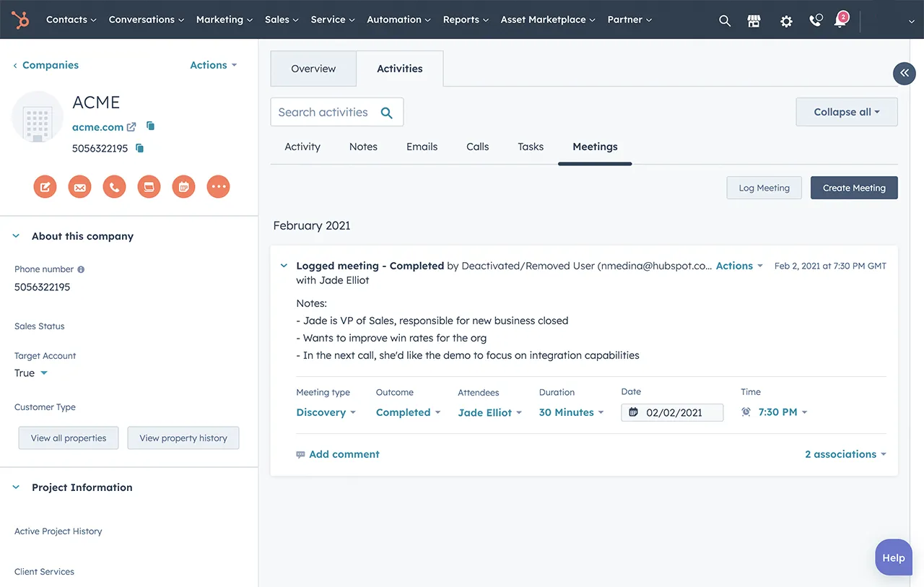Open the Marketing menu
Viewport: 924px width, 587px height.
[225, 19]
